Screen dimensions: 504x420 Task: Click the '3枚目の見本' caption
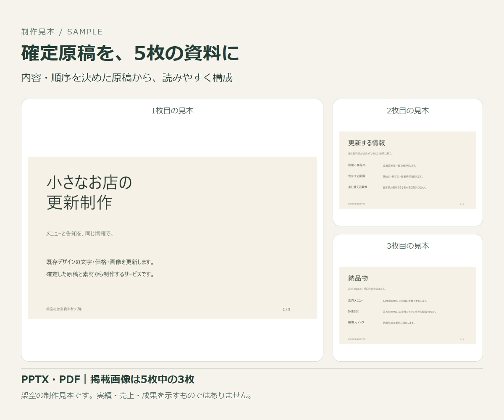(408, 246)
